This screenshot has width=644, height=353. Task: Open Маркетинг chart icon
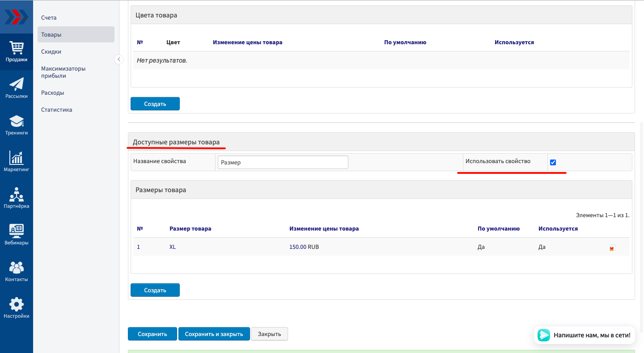(17, 158)
